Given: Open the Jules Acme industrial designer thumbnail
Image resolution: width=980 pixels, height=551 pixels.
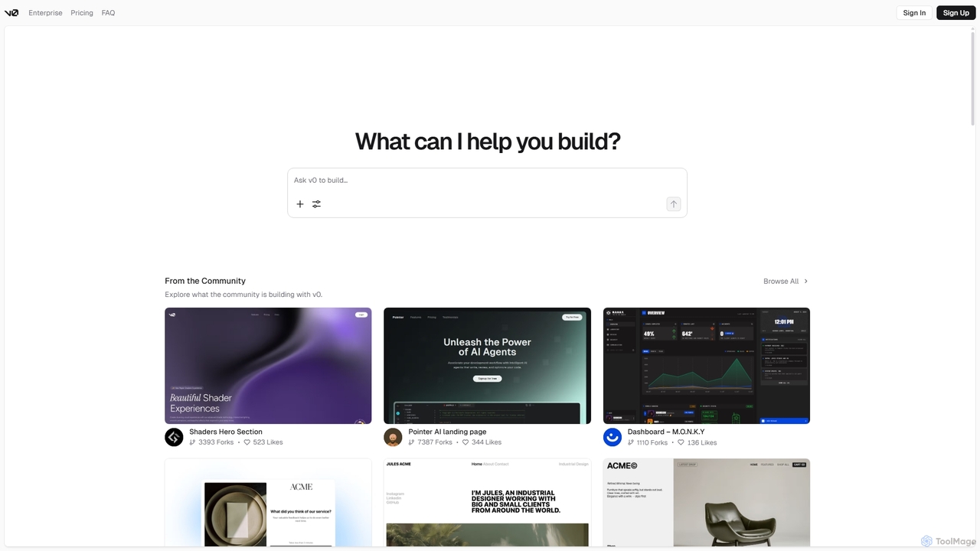Looking at the screenshot, I should [x=487, y=503].
